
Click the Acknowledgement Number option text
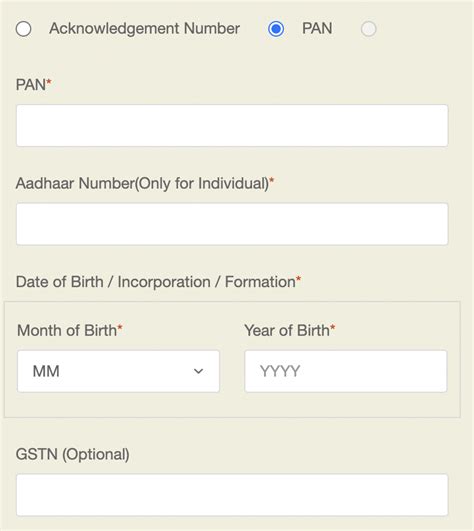(145, 28)
